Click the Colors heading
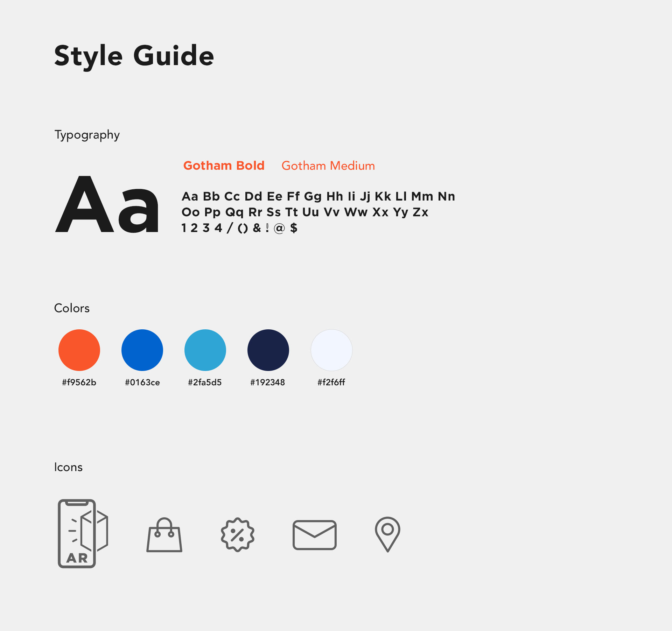 click(72, 308)
